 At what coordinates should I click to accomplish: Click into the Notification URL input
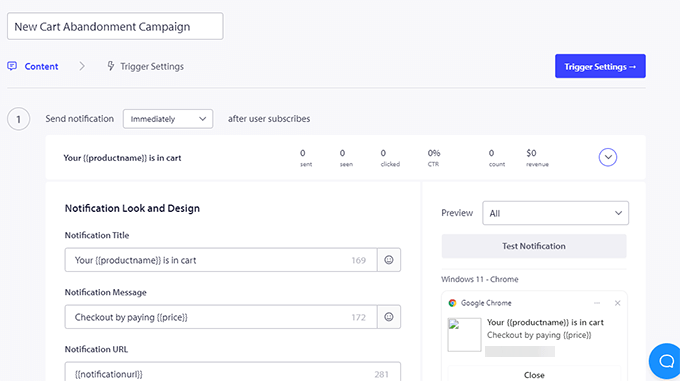pos(232,372)
